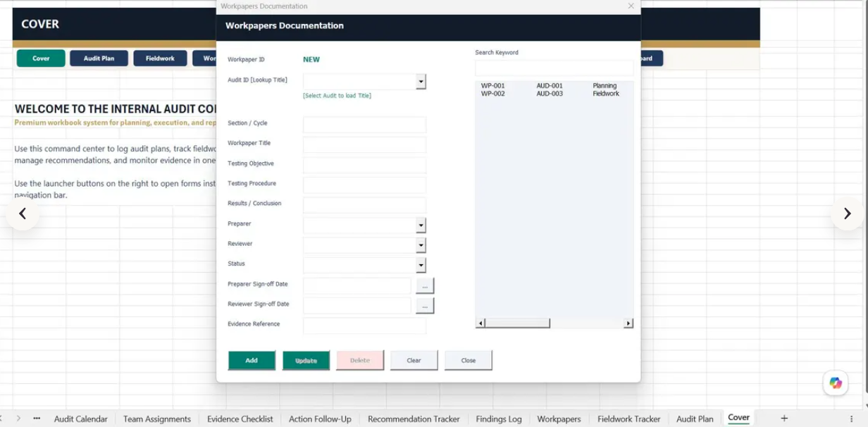
Task: Open the sheet options menu dots on the right
Action: (x=851, y=419)
